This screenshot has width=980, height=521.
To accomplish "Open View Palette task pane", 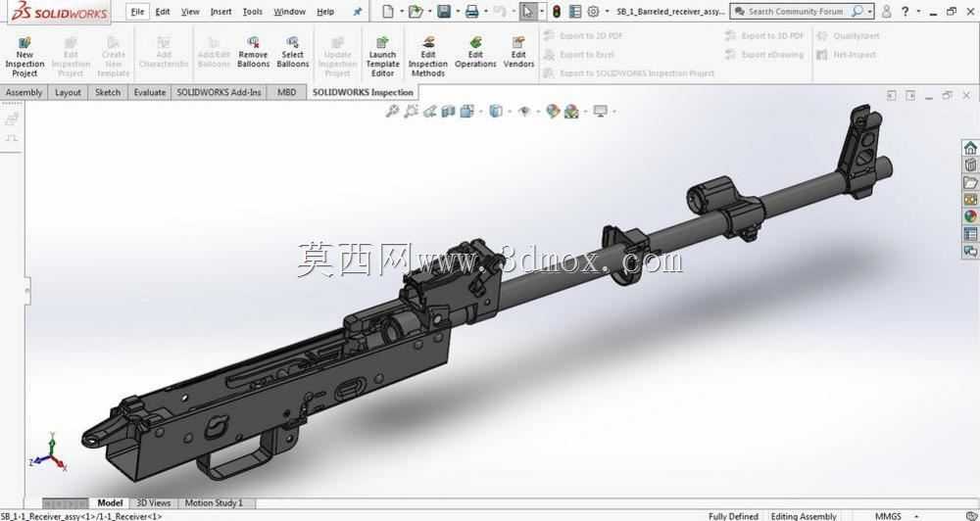I will (970, 199).
